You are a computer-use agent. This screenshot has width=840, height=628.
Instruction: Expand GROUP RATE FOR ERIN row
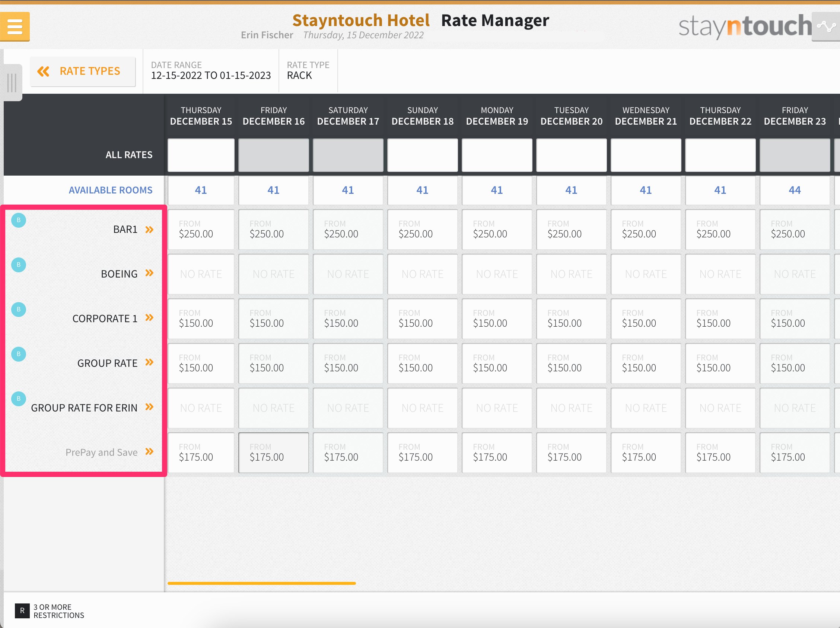[150, 407]
